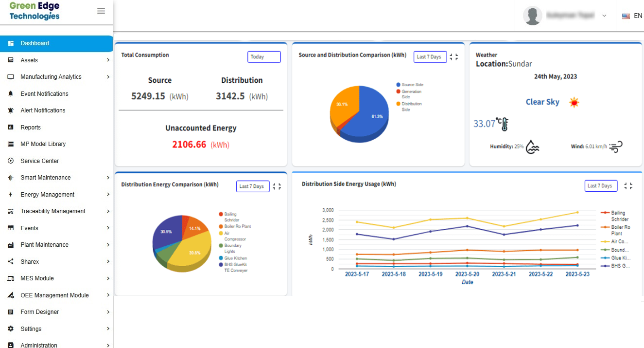Click the user profile avatar

point(532,16)
